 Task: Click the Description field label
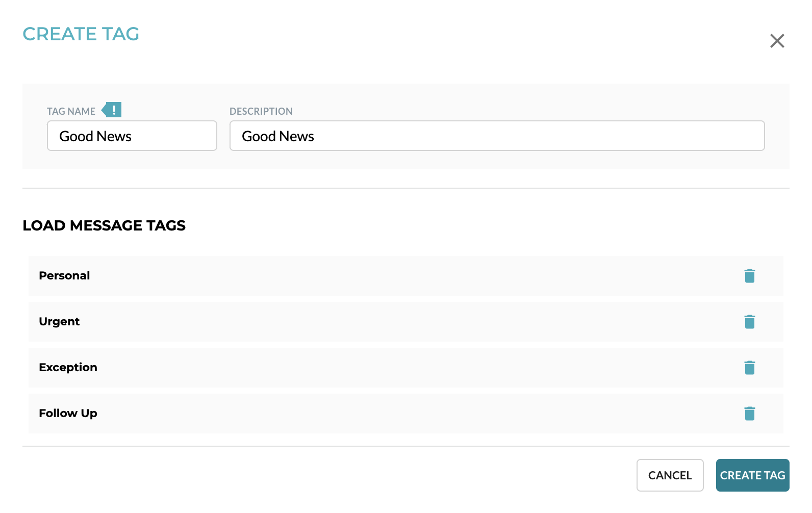point(261,111)
